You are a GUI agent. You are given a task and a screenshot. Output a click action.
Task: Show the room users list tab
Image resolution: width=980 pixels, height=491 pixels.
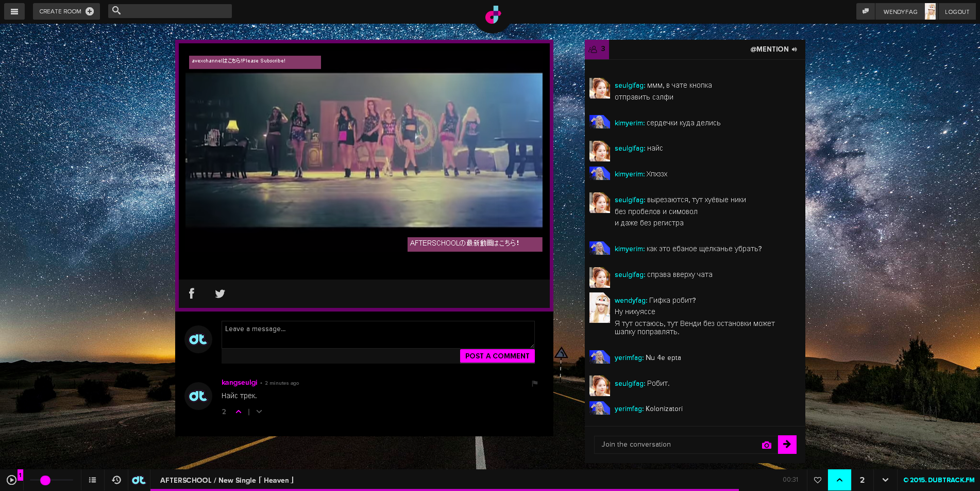[597, 50]
